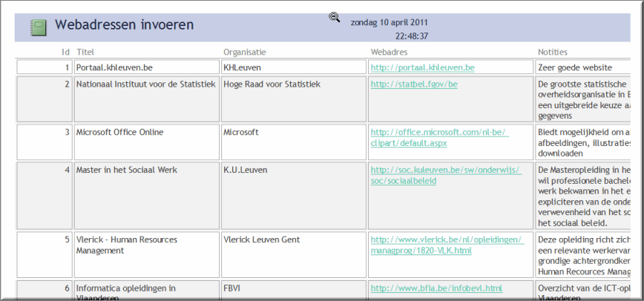Edit title 'Nationaal Instituut voor de Statistiek'
This screenshot has height=301, width=644.
pos(147,99)
